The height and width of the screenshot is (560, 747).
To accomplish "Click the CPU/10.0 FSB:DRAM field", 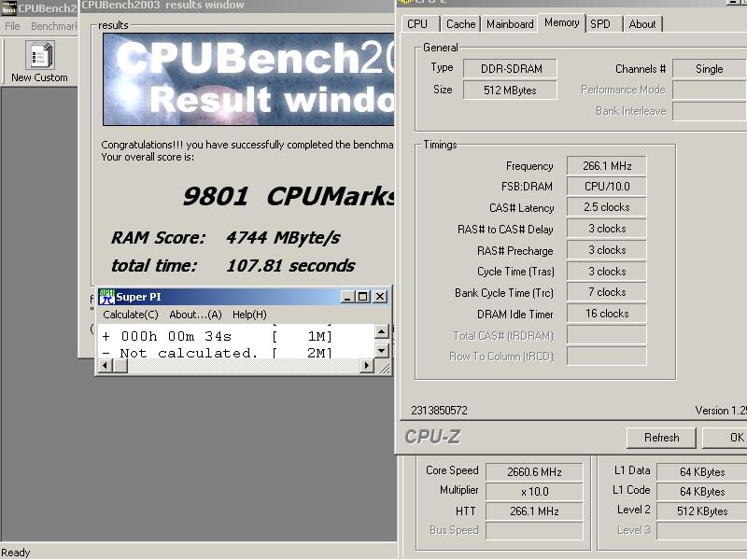I will (x=606, y=186).
